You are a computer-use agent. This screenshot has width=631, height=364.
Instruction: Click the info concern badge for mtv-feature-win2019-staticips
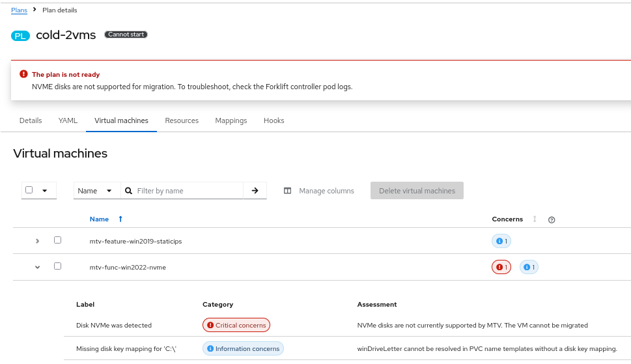pos(501,241)
